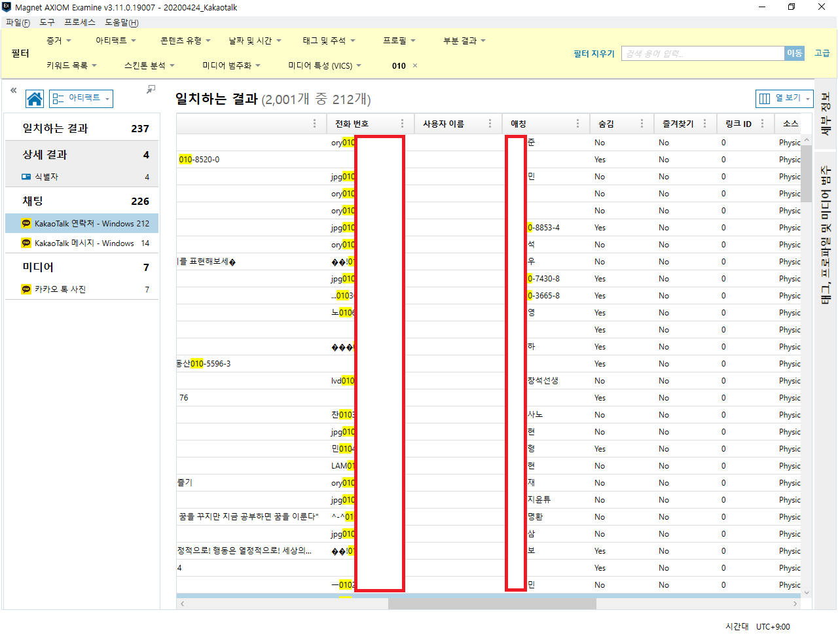
Task: Open the 아티팩트 view selector dropdown
Action: 81,98
